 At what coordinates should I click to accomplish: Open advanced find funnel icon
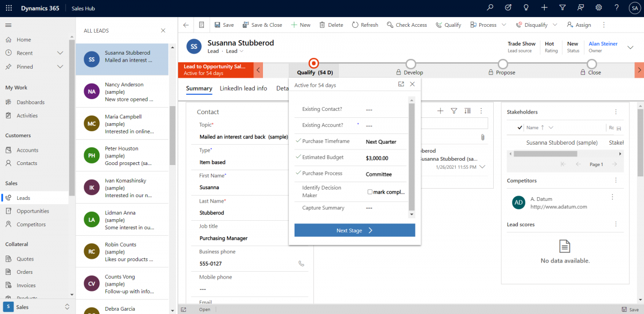[562, 8]
